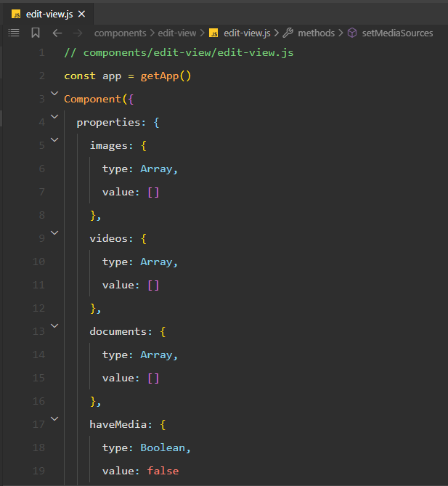Viewport: 448px width, 486px height.
Task: Click the JS icon on edit-view.js tab
Action: coord(16,15)
